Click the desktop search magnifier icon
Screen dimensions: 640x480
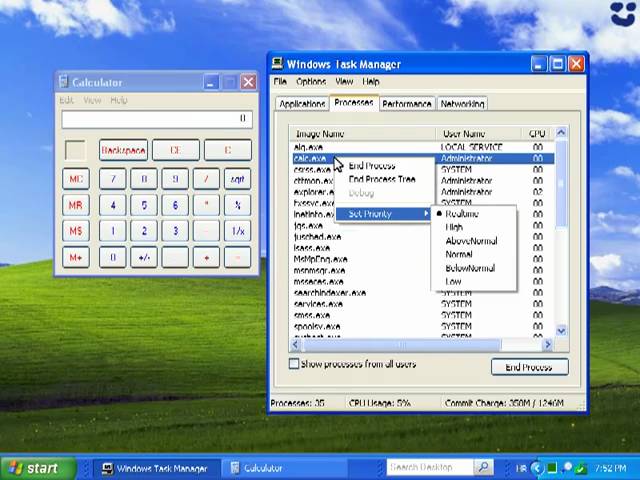(483, 467)
